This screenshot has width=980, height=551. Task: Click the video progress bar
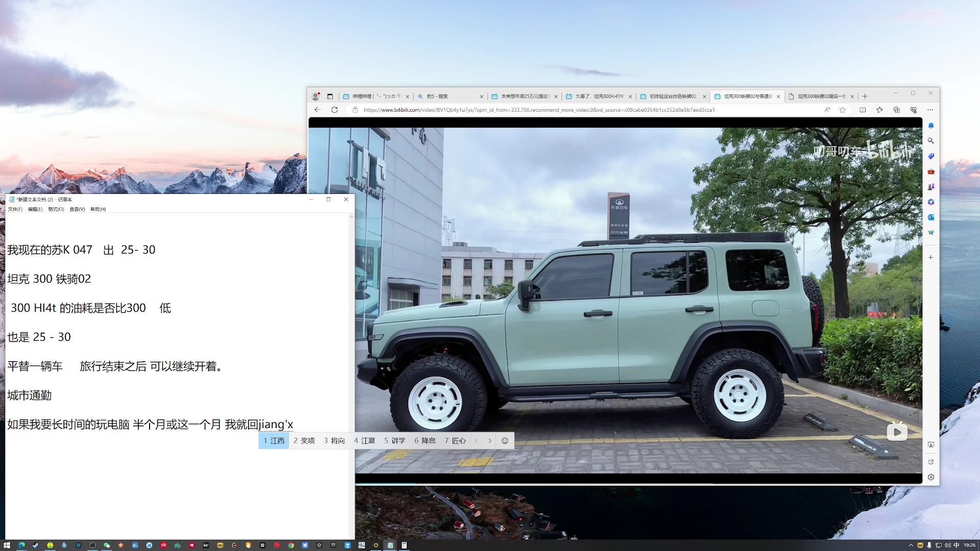click(612, 483)
